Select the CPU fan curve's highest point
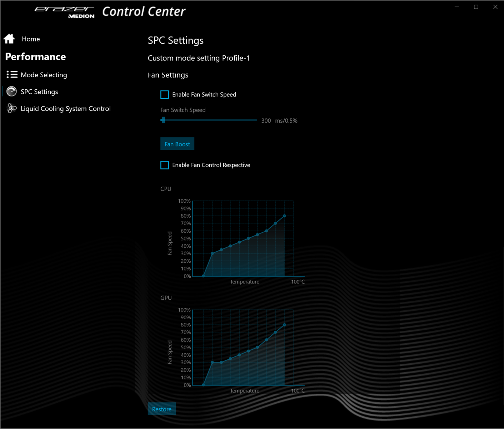The height and width of the screenshot is (429, 504). click(284, 216)
